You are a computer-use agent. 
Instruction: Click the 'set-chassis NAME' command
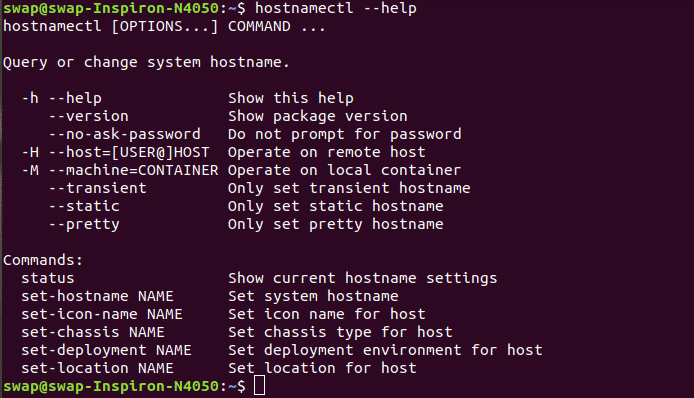pos(93,332)
